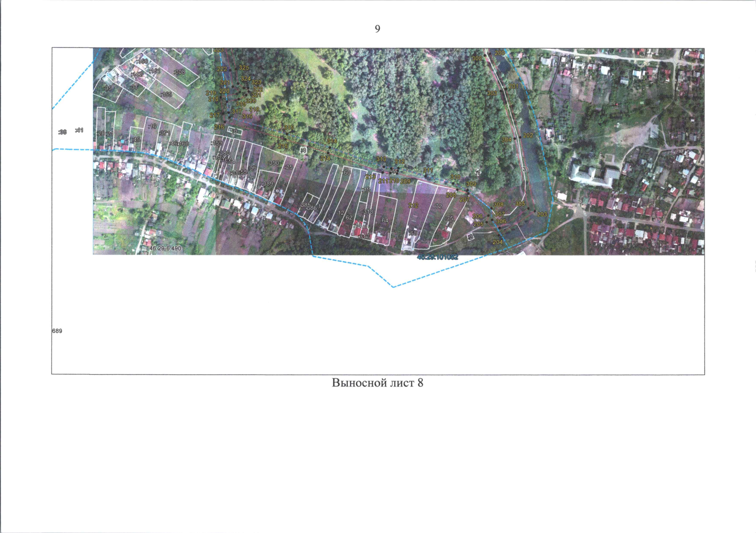Click parcel label :371
This screenshot has width=756, height=533.
coord(165,133)
